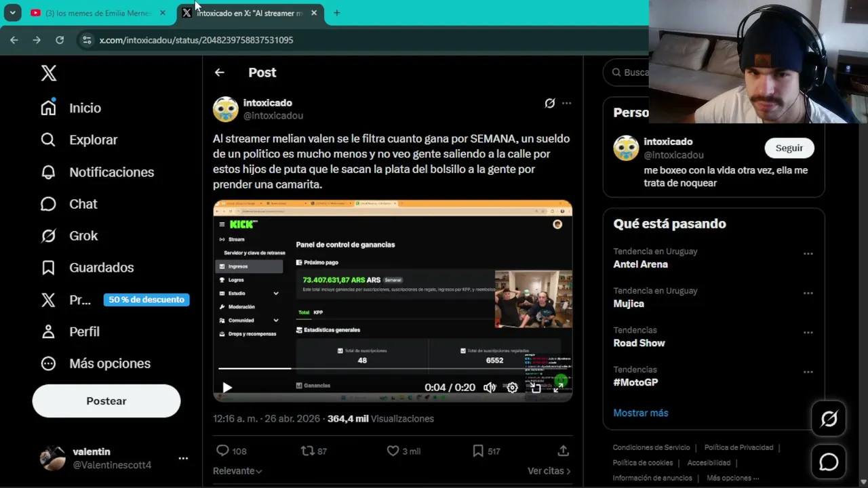
Task: Open a new browser tab
Action: pyautogui.click(x=336, y=13)
